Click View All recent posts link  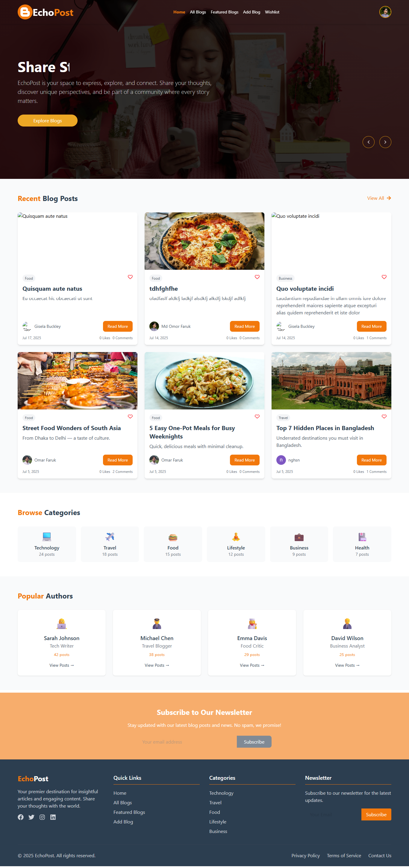pyautogui.click(x=379, y=198)
